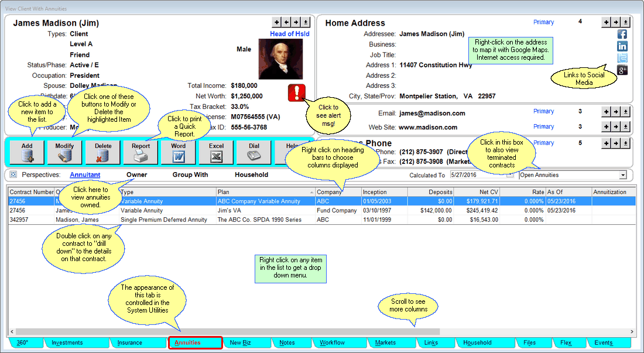
Task: Select the Household perspective
Action: tap(251, 174)
